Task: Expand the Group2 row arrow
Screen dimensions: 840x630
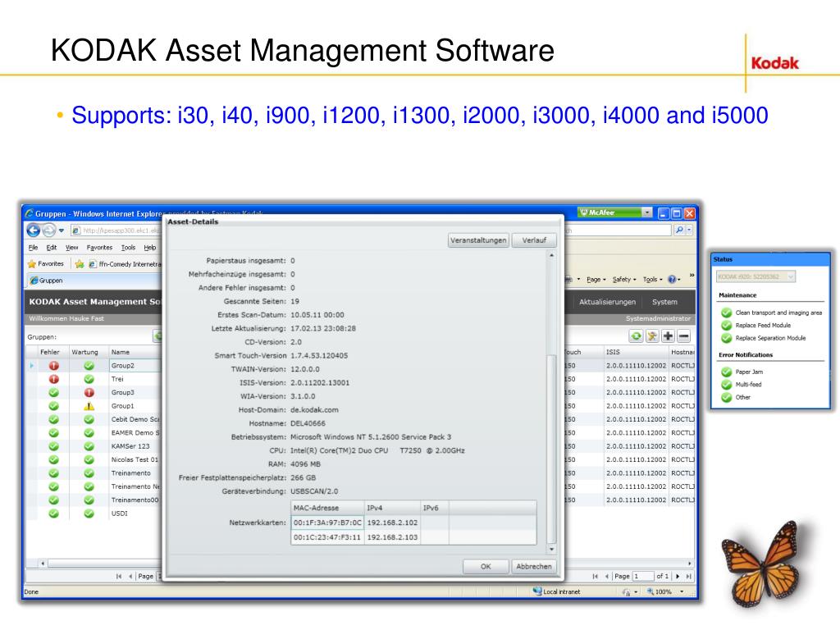Action: coord(32,365)
